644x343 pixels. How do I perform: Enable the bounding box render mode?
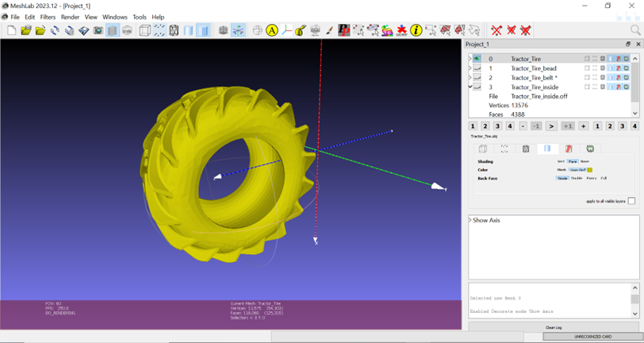coord(144,30)
